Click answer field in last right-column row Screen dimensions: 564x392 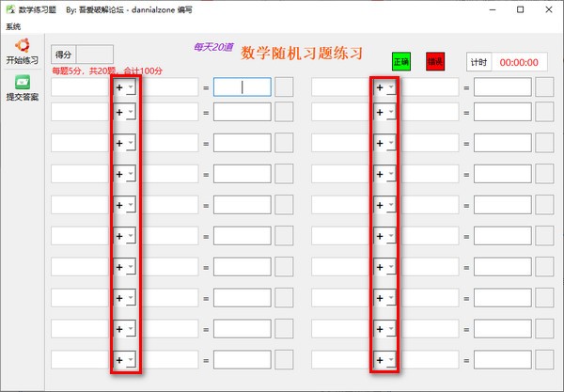503,360
